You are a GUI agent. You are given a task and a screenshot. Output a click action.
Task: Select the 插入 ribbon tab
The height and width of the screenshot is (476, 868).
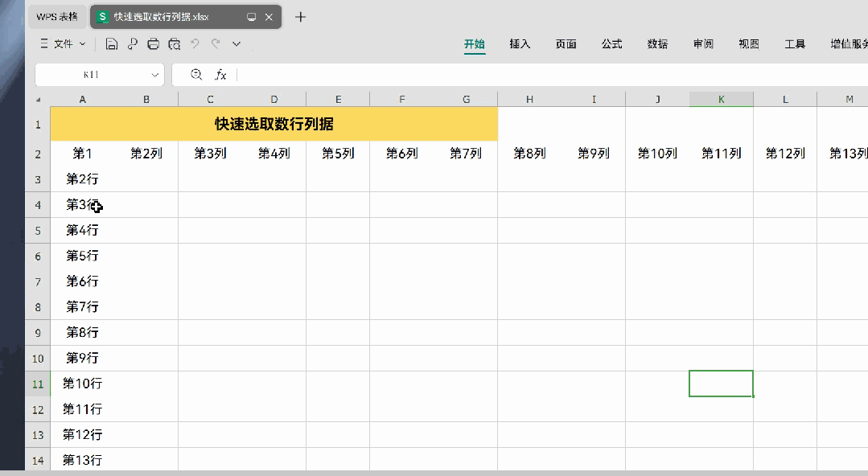point(520,44)
